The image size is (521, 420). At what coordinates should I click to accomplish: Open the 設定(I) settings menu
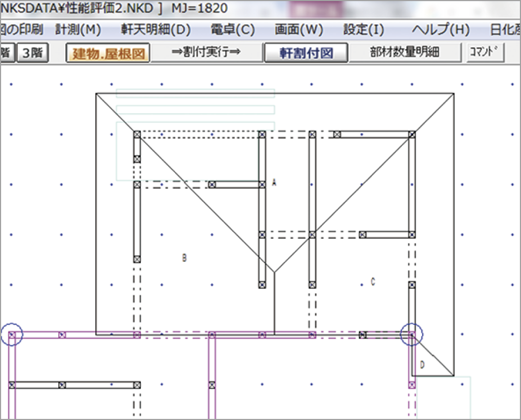pos(363,29)
